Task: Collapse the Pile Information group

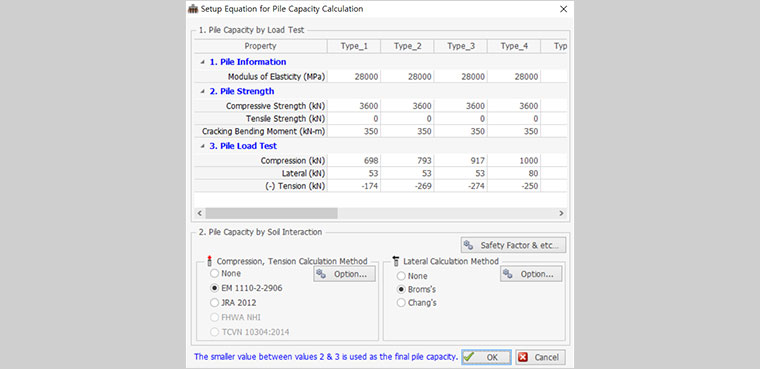Action: 202,62
